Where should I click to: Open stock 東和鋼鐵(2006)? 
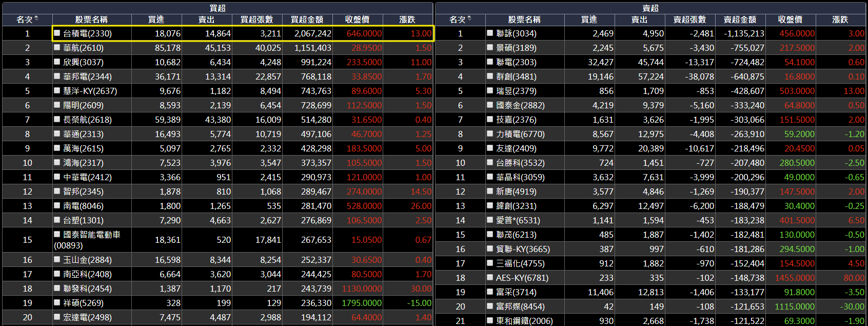click(x=524, y=321)
